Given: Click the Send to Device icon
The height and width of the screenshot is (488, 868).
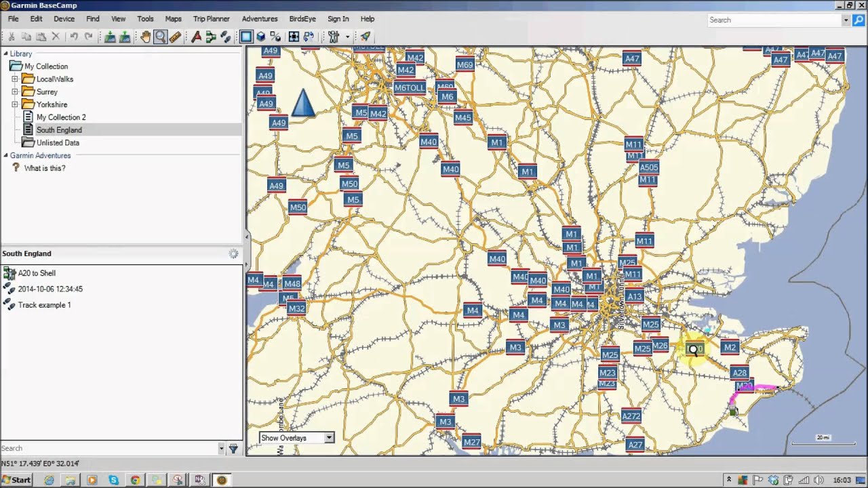Looking at the screenshot, I should (110, 37).
